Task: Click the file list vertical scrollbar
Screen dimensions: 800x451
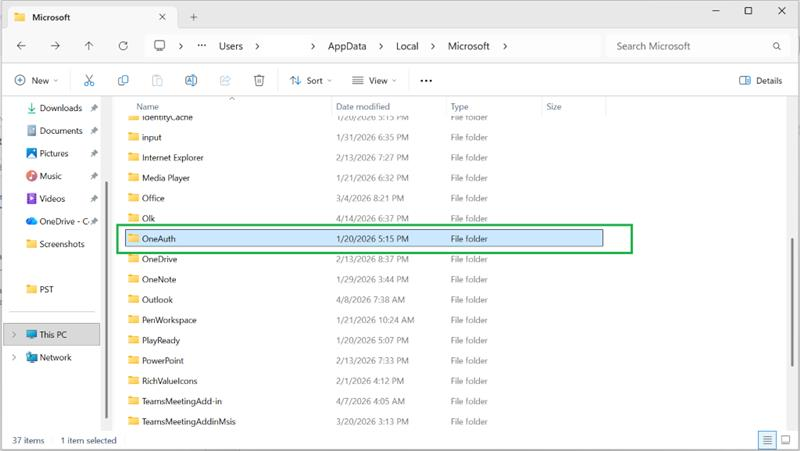Action: 792,302
